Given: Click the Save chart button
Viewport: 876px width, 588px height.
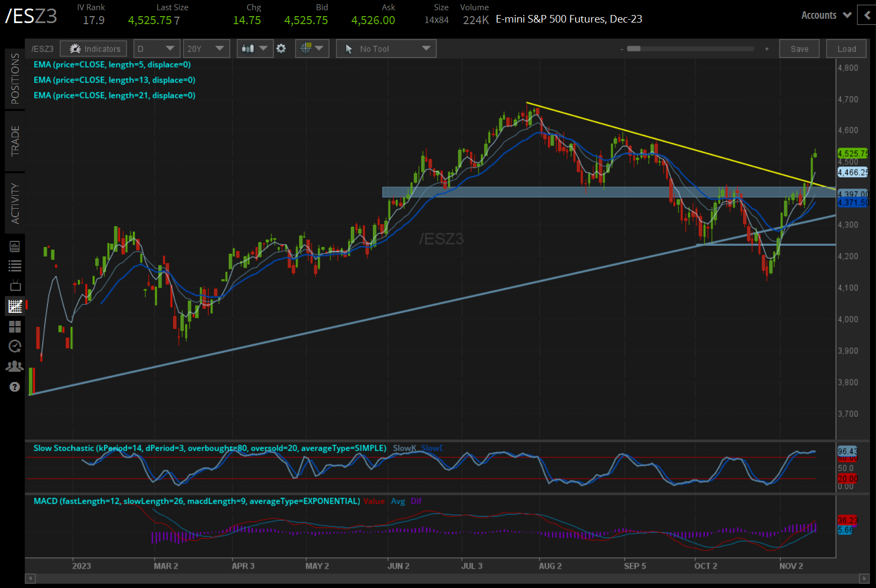Looking at the screenshot, I should click(x=799, y=49).
